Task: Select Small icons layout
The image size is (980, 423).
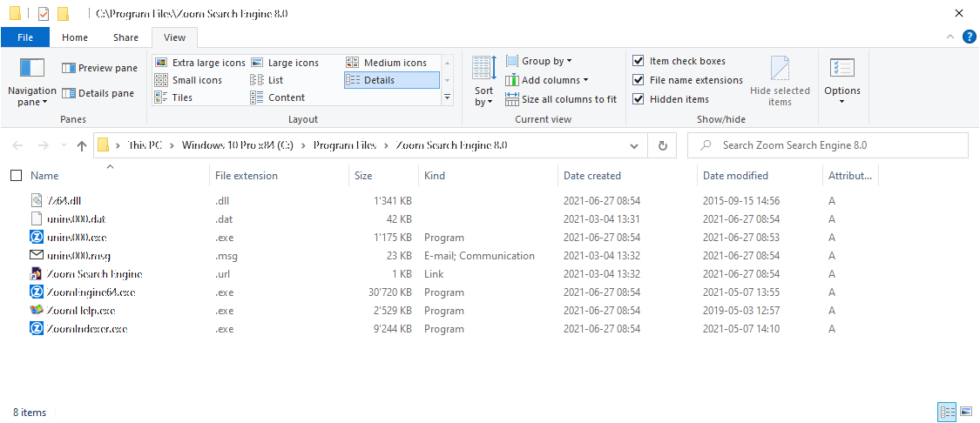Action: [x=188, y=80]
